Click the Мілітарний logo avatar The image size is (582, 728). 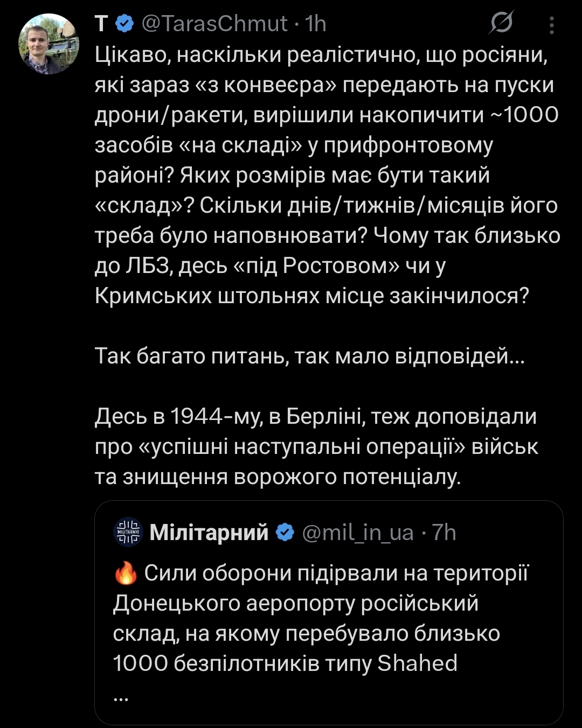point(128,532)
